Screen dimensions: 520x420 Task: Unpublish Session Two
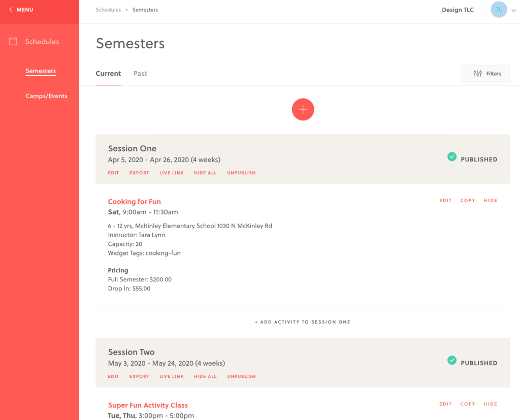[241, 377]
